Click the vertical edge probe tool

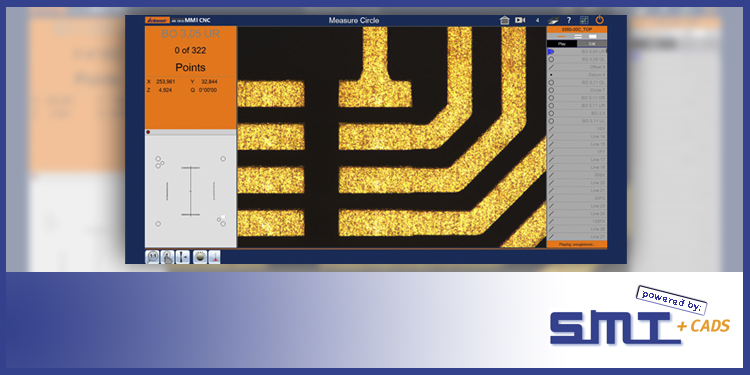(x=182, y=257)
